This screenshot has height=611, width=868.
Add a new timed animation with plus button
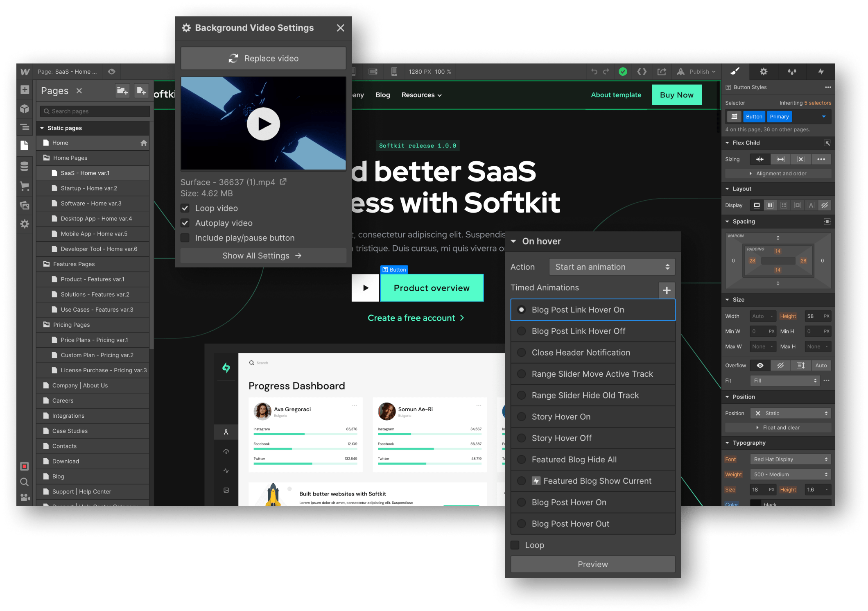[667, 290]
